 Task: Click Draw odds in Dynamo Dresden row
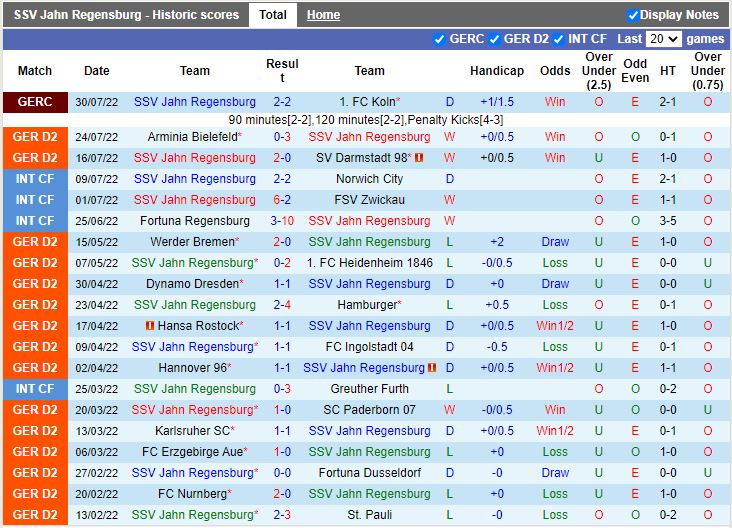tap(555, 284)
